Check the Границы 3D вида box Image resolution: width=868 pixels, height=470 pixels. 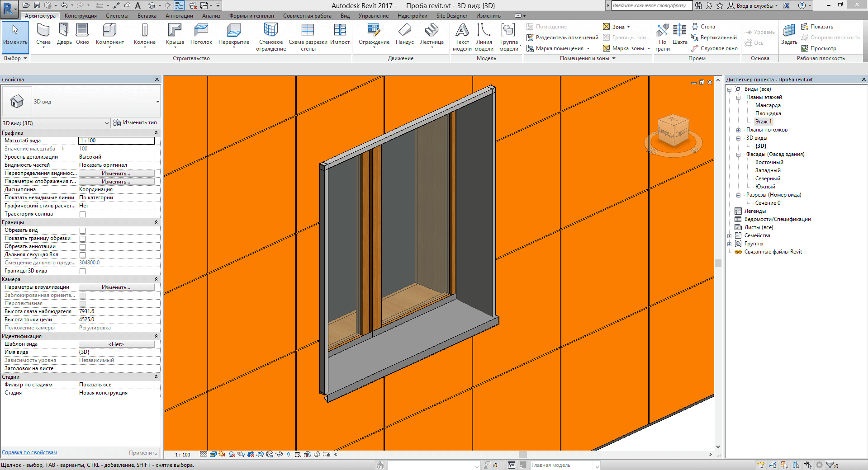[x=82, y=271]
